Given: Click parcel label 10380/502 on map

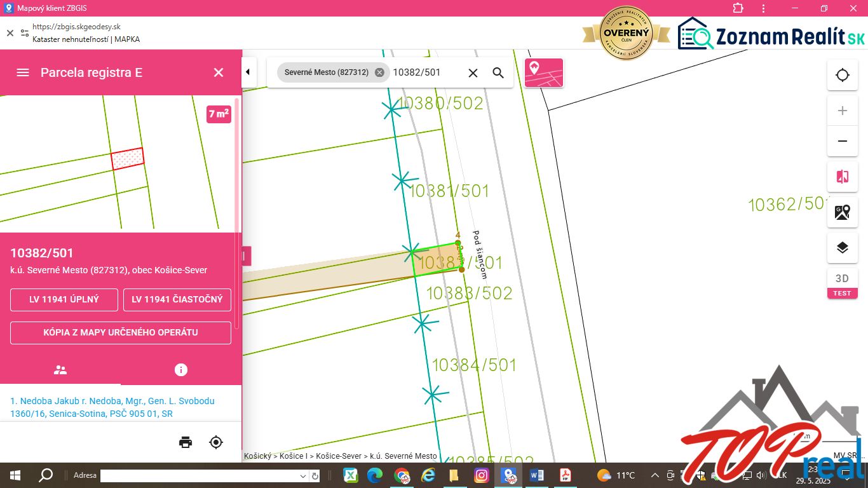Looking at the screenshot, I should (x=440, y=104).
